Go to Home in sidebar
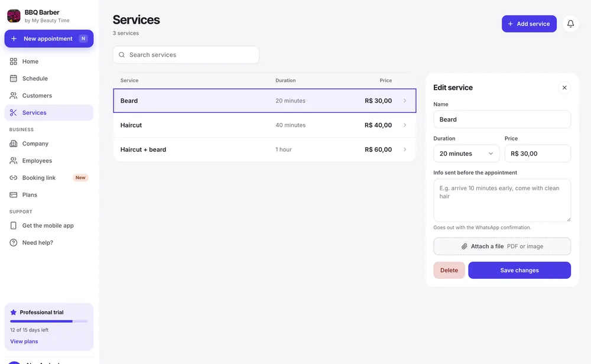Image resolution: width=591 pixels, height=364 pixels. click(x=49, y=61)
